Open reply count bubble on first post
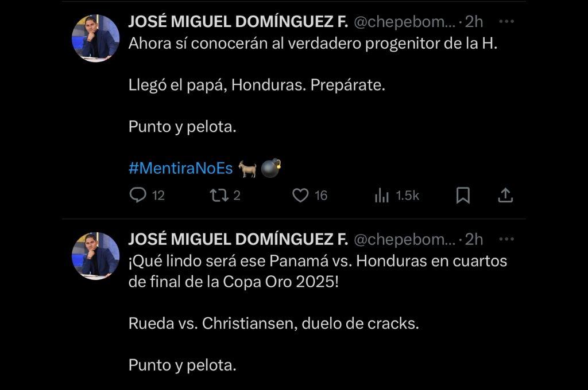Screen dimensions: 588x390 138,195
